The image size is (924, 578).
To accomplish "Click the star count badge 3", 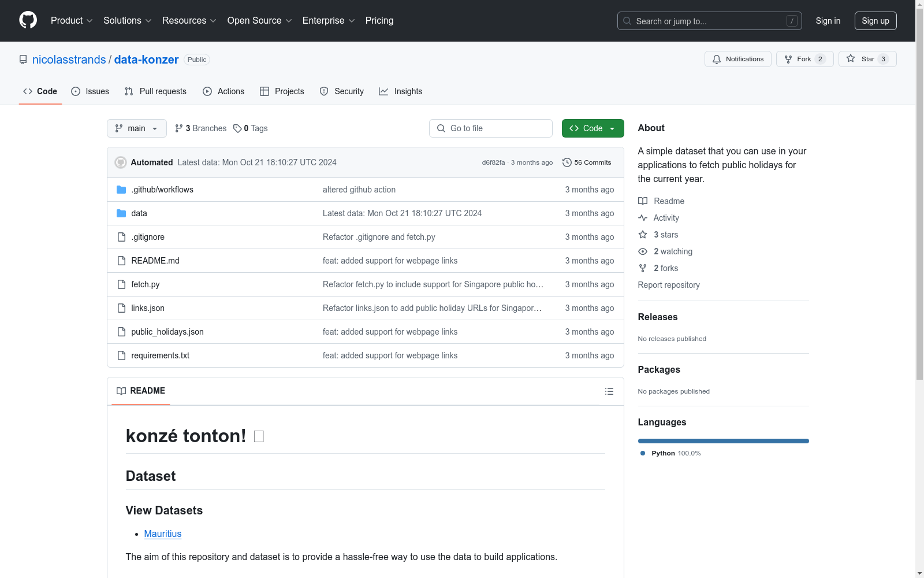I will coord(883,59).
